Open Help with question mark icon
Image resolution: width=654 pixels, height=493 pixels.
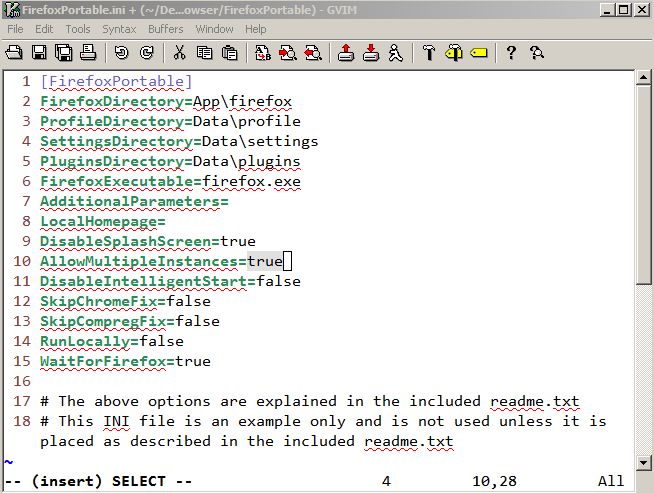point(511,53)
